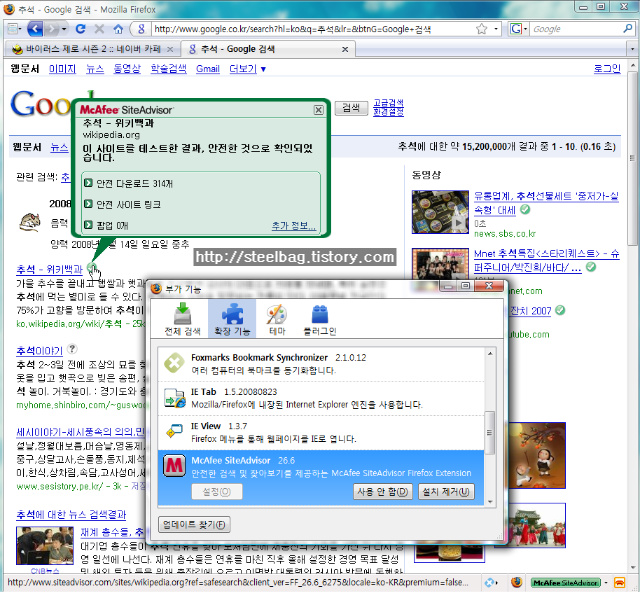Switch to the 플러그인 tab in add-ons window
Screen dimensions: 640x592
tap(320, 319)
